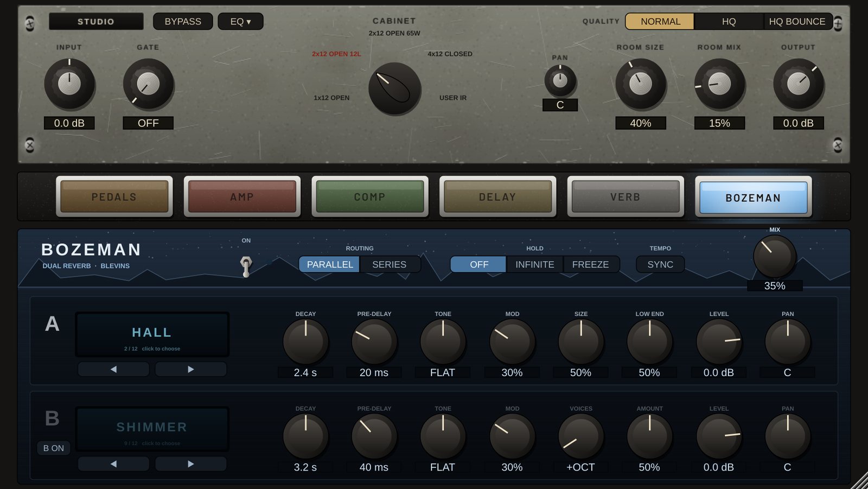
Task: Select the USER IR cabinet label
Action: 453,98
